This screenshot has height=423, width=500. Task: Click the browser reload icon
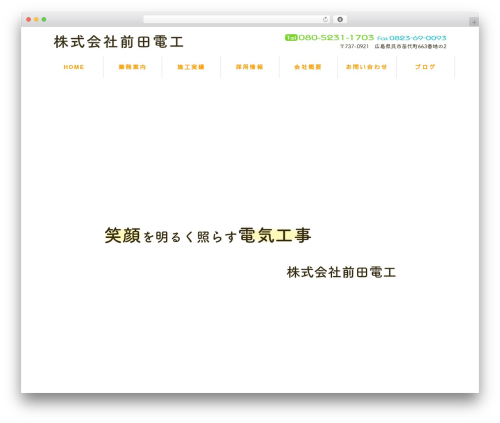click(x=325, y=19)
